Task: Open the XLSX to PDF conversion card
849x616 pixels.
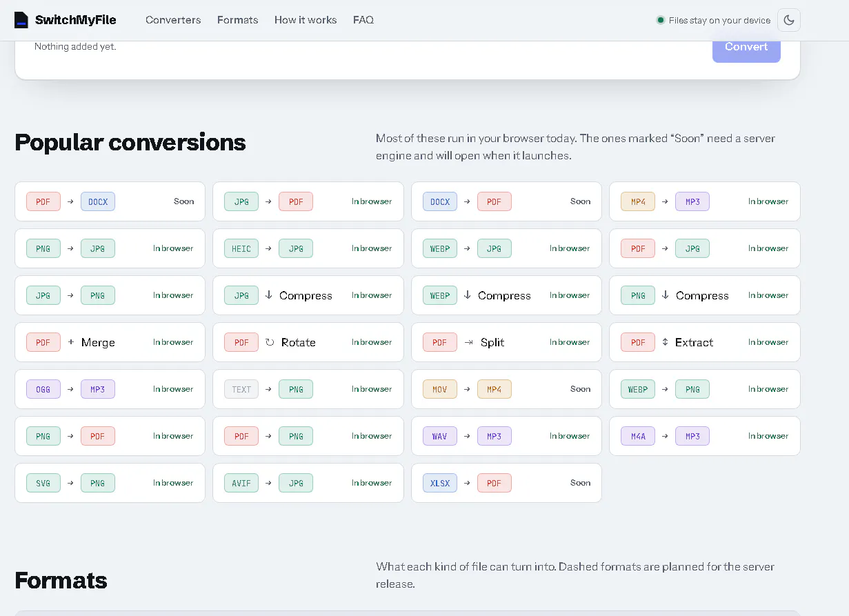Action: coord(507,483)
